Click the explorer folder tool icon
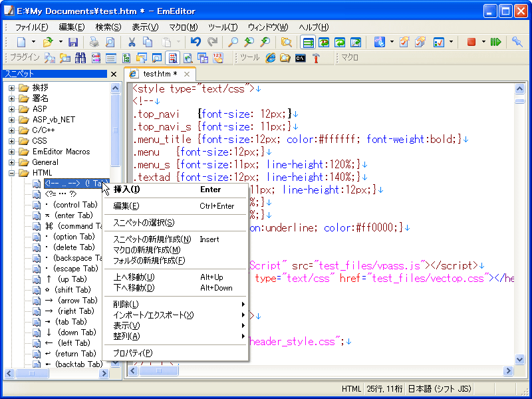This screenshot has width=532, height=399. 285,58
